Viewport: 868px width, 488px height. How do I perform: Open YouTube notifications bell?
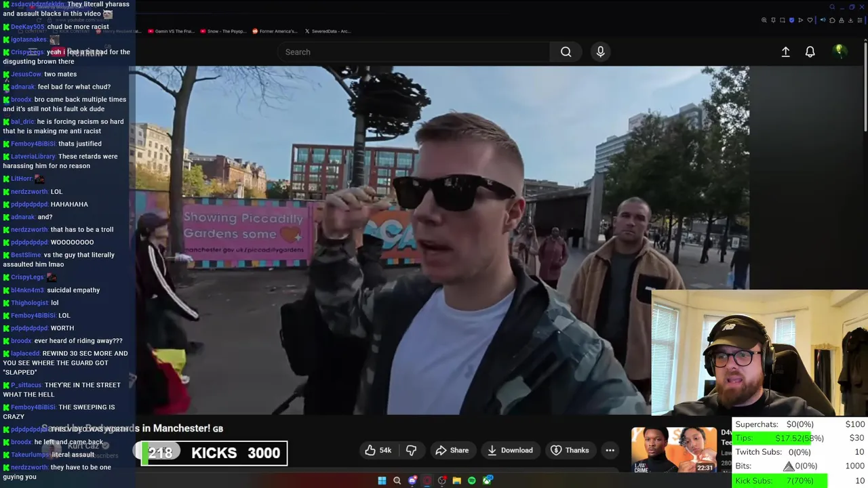(810, 52)
